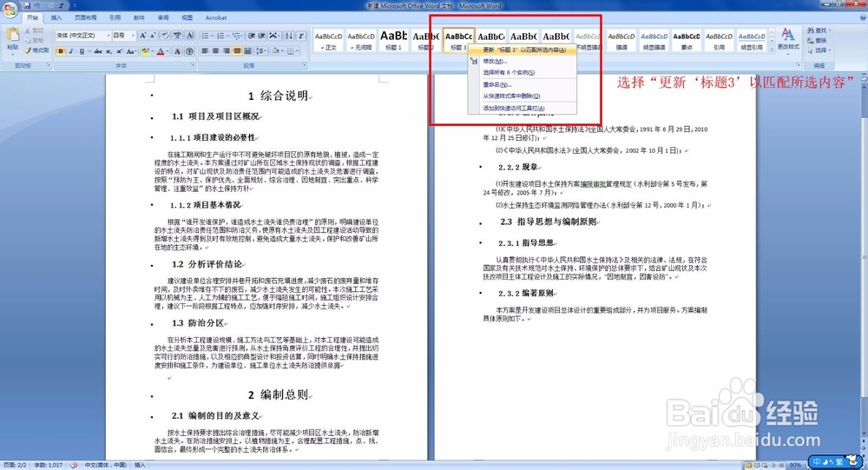Apply the 要点 style
The width and height of the screenshot is (868, 470).
coord(687,40)
